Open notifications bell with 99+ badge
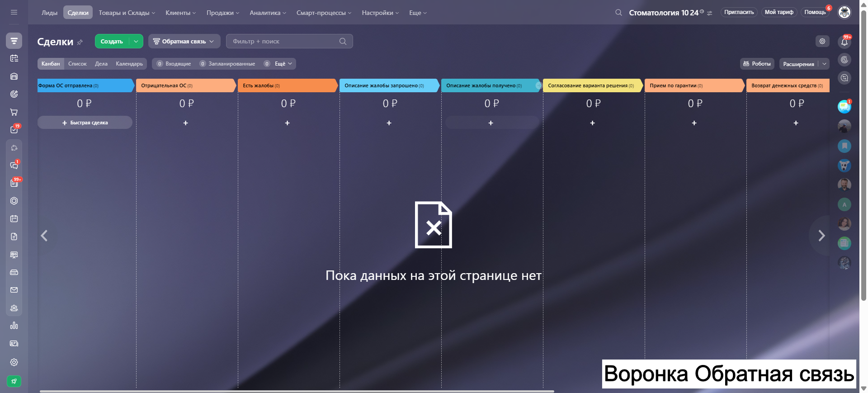 tap(844, 42)
